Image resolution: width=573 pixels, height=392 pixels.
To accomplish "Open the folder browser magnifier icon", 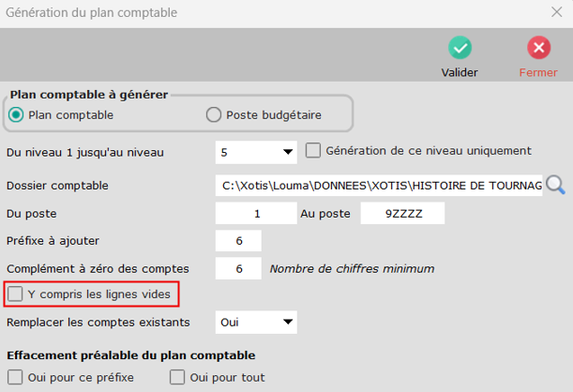I will (x=556, y=185).
